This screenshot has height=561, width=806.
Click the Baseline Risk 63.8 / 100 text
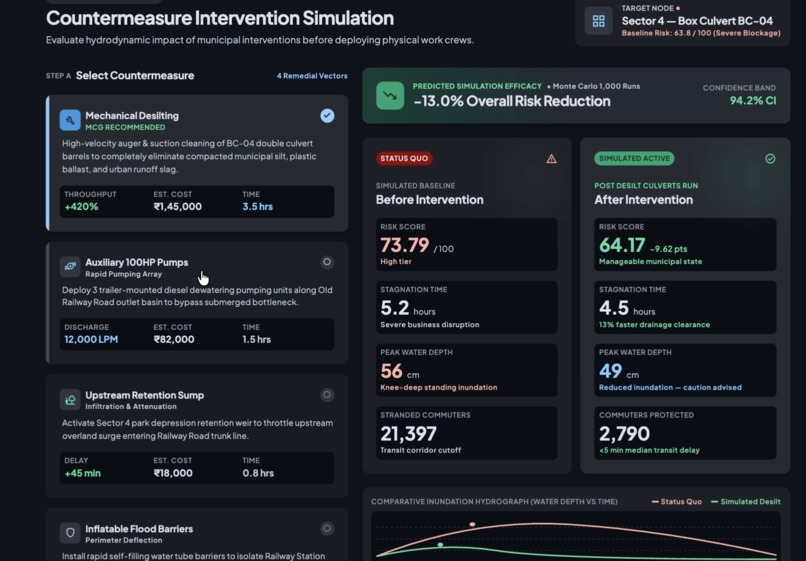coord(701,33)
